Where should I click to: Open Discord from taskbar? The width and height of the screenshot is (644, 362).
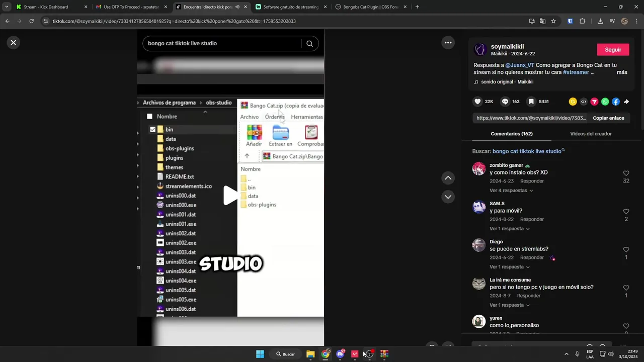[x=340, y=354]
